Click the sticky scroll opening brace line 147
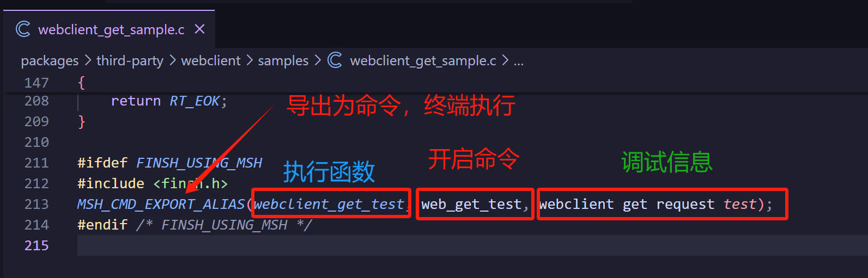This screenshot has width=868, height=278. 82,83
